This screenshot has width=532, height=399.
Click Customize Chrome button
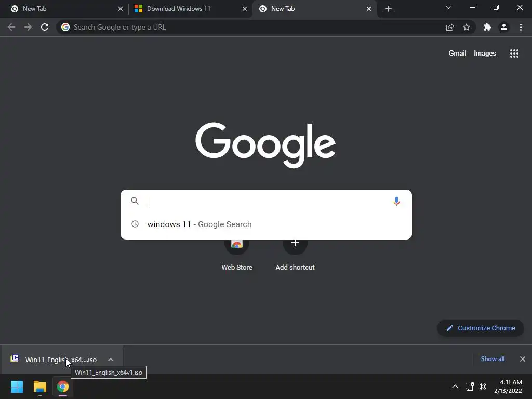tap(481, 328)
